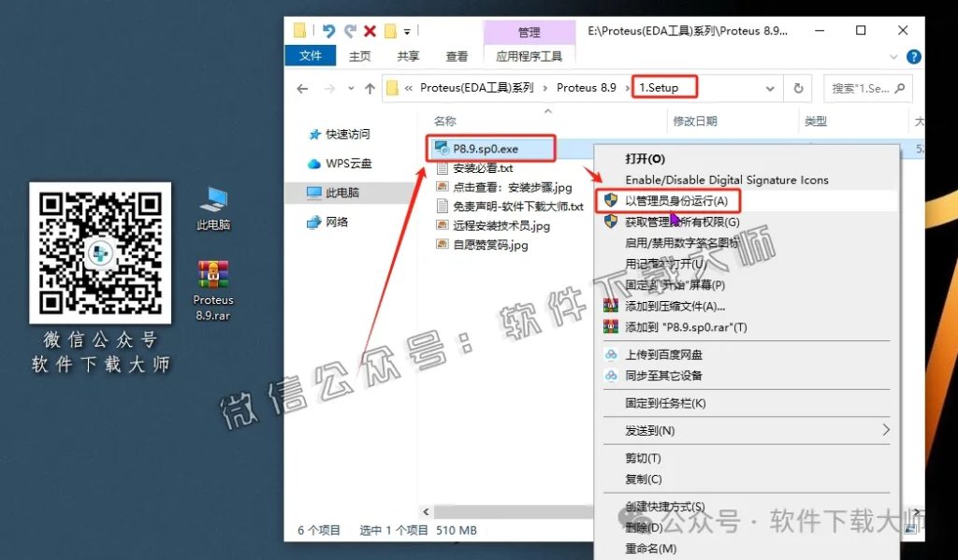Click the refresh icon beside the address bar
This screenshot has width=958, height=560.
[797, 87]
